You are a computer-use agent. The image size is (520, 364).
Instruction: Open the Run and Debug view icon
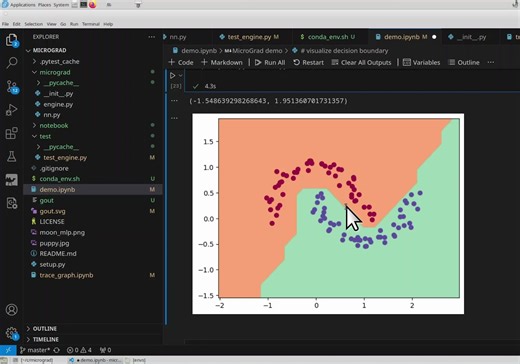click(x=12, y=110)
